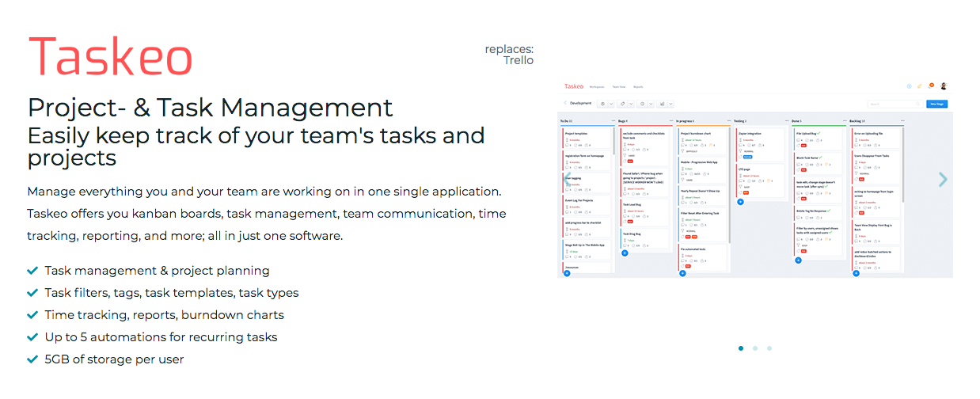Open the Backlog column options menu
The width and height of the screenshot is (980, 399).
[x=902, y=121]
